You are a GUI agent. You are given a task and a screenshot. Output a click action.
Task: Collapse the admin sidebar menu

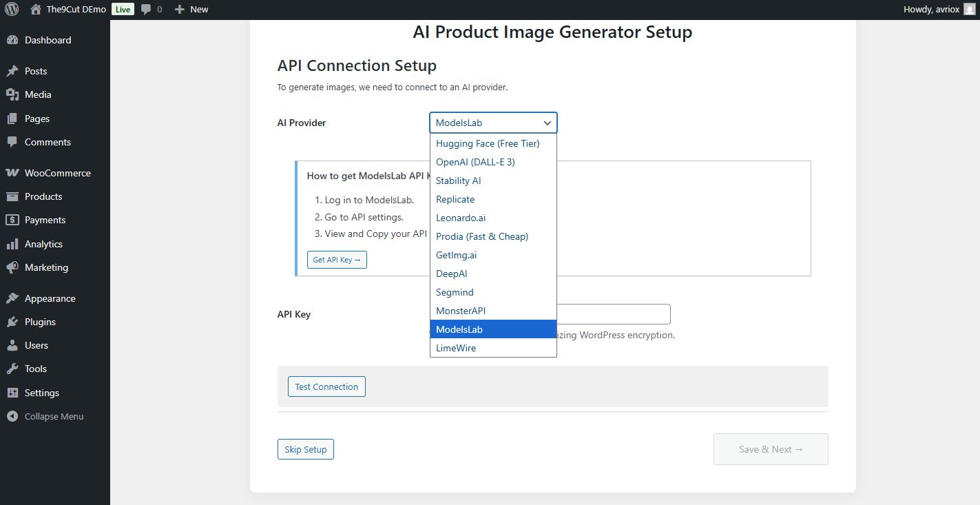pyautogui.click(x=54, y=416)
